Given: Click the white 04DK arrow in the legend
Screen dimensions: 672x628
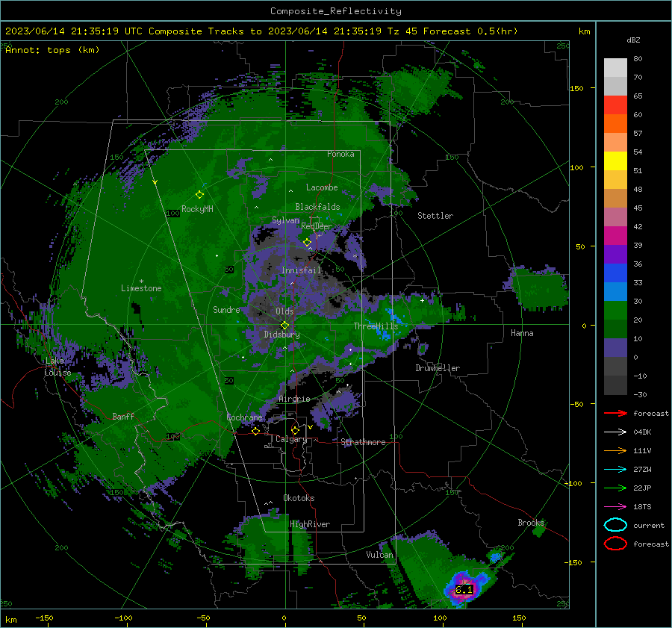Looking at the screenshot, I should tap(615, 432).
